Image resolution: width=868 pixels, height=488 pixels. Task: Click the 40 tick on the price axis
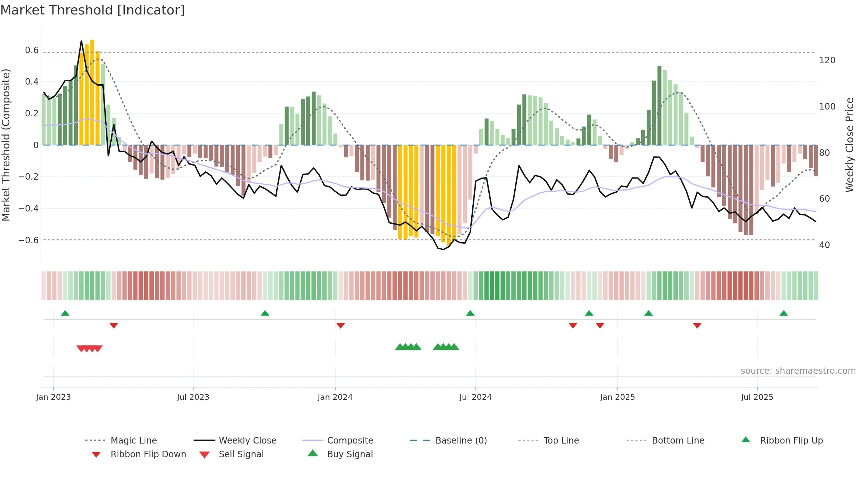coord(825,245)
